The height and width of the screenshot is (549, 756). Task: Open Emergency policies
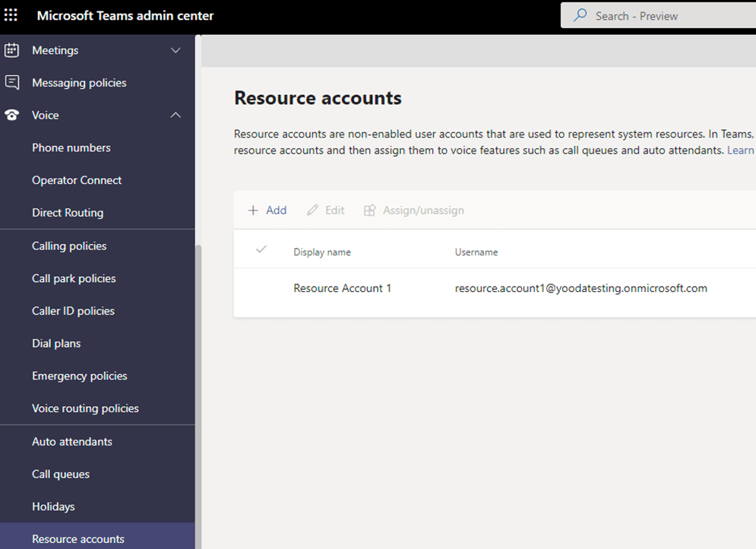80,376
